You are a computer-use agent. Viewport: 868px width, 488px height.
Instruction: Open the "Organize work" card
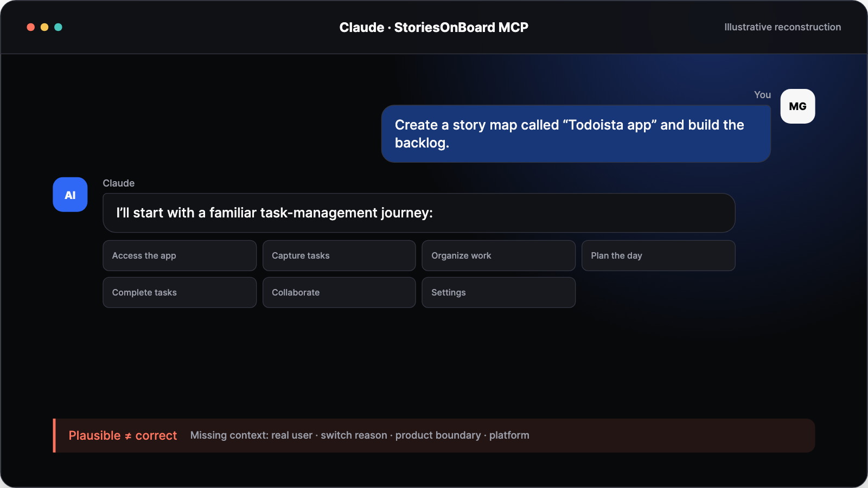pos(499,255)
